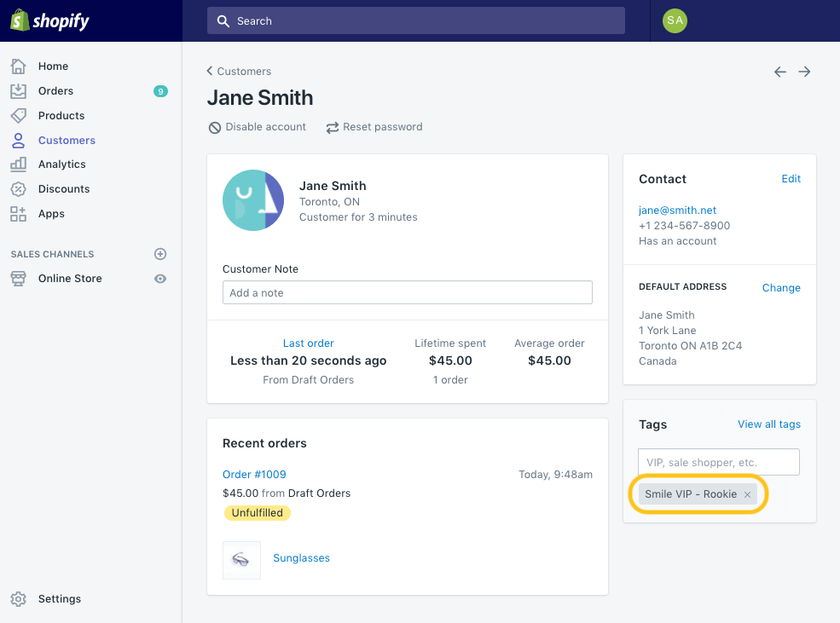Focus the tags input field
840x623 pixels.
pyautogui.click(x=718, y=462)
